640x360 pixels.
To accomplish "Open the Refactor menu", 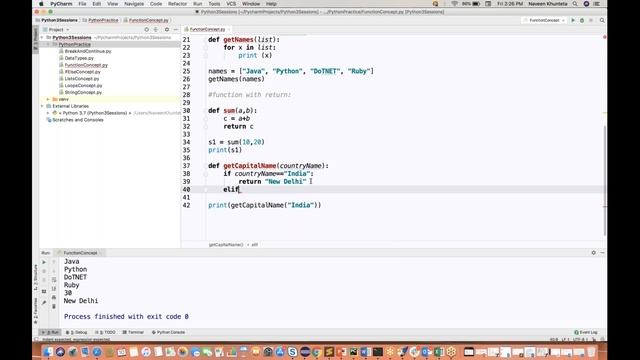I will click(178, 4).
